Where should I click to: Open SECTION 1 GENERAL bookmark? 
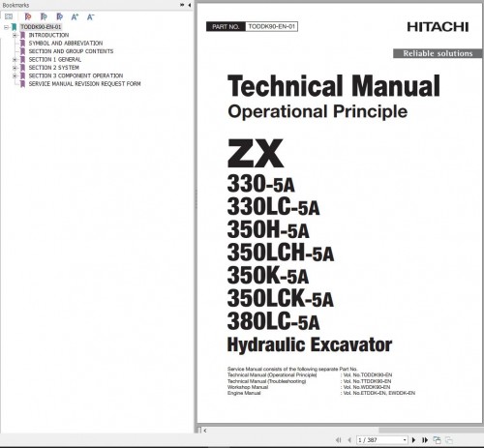pyautogui.click(x=55, y=60)
